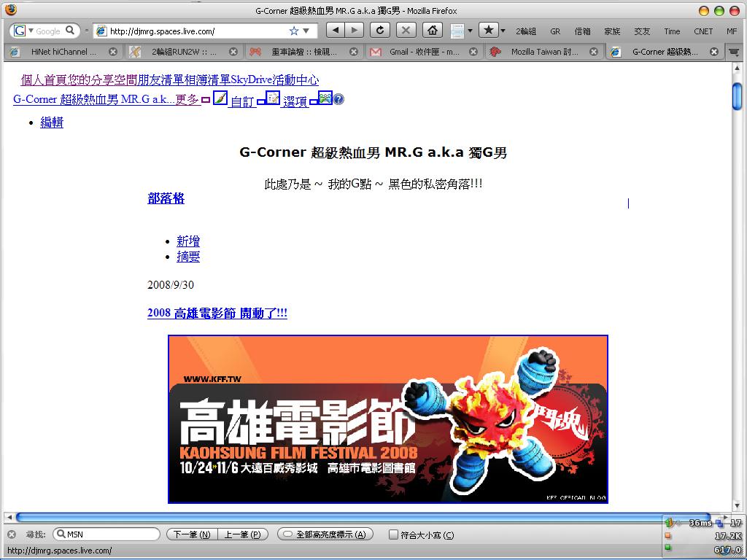
Task: Click the 新增 link
Action: coord(188,241)
